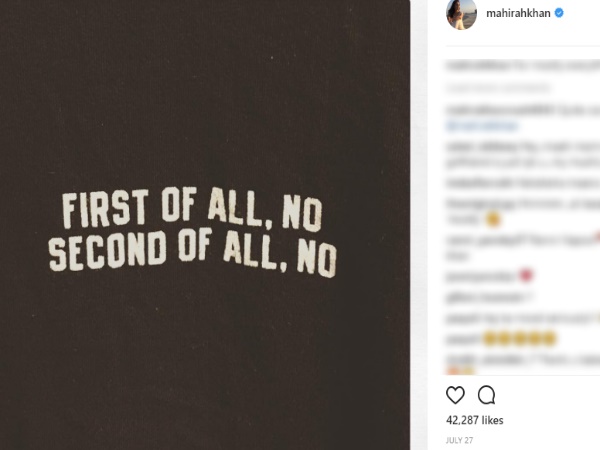Click the red heart emoji in comments

pyautogui.click(x=526, y=275)
